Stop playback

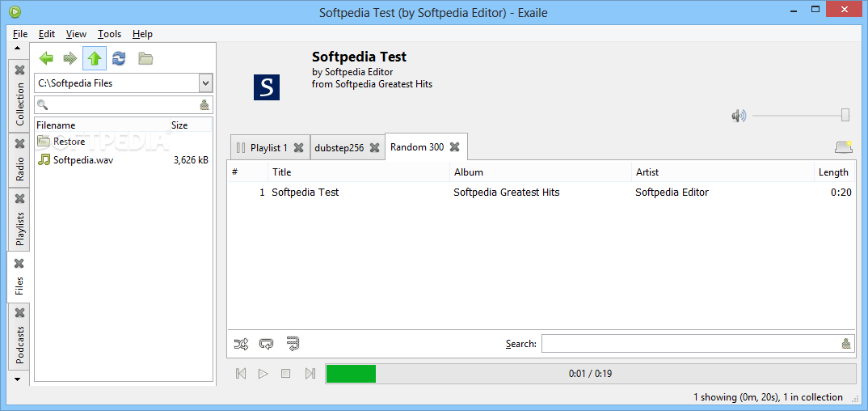[x=285, y=373]
